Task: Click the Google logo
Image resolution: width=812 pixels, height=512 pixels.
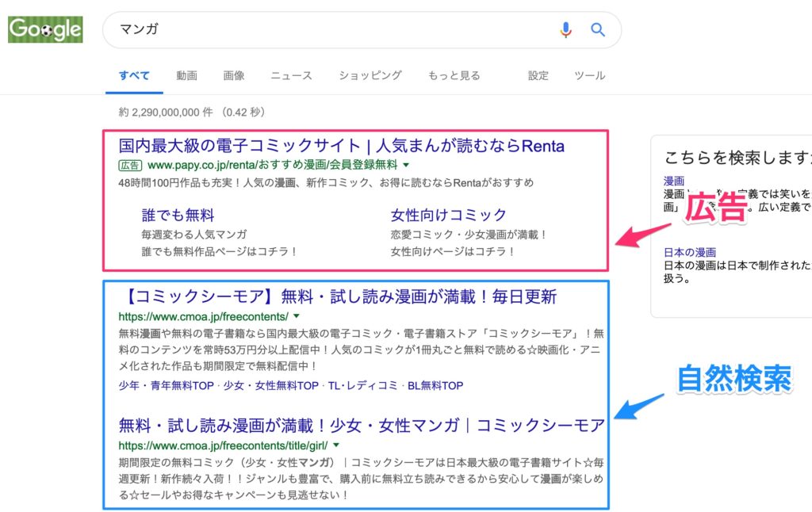Action: (x=45, y=29)
